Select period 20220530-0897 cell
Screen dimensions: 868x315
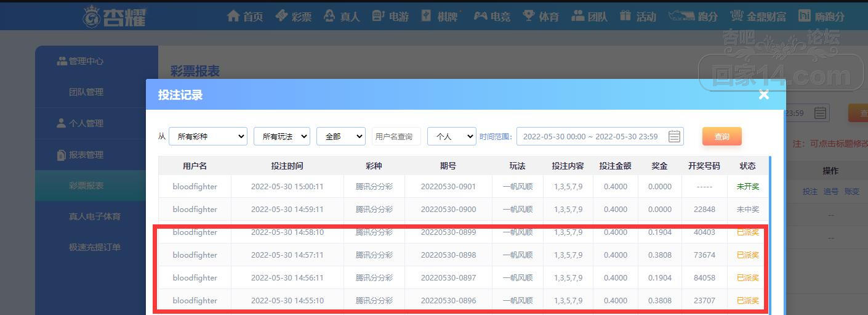click(448, 277)
